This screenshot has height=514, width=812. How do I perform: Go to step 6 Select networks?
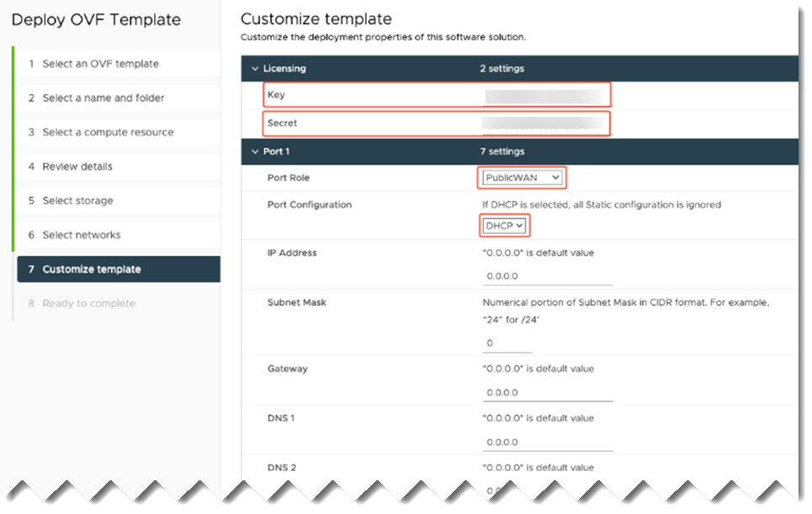coord(82,236)
